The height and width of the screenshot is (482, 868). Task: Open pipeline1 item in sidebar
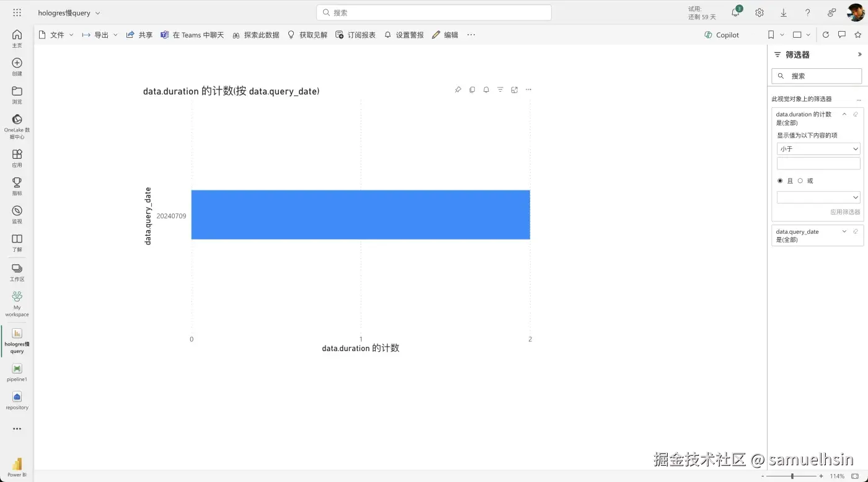click(x=17, y=373)
